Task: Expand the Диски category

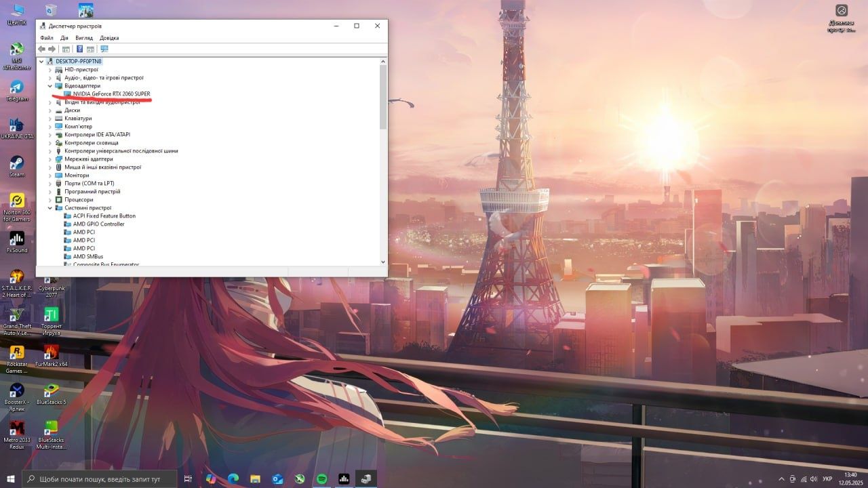Action: (x=50, y=110)
